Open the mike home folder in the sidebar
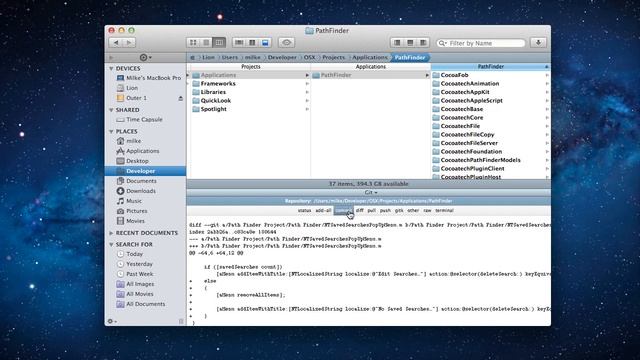The width and height of the screenshot is (640, 360). point(129,141)
